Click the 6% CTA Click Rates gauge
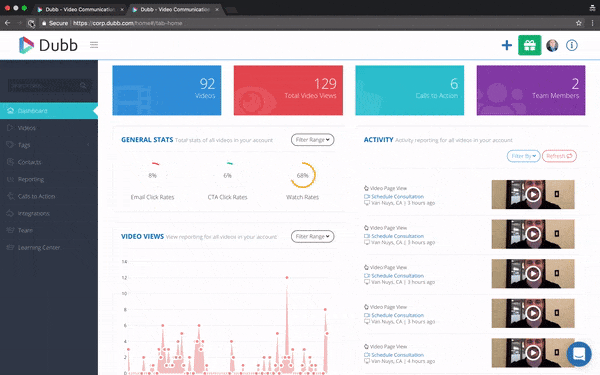The width and height of the screenshot is (600, 375). coord(227,175)
